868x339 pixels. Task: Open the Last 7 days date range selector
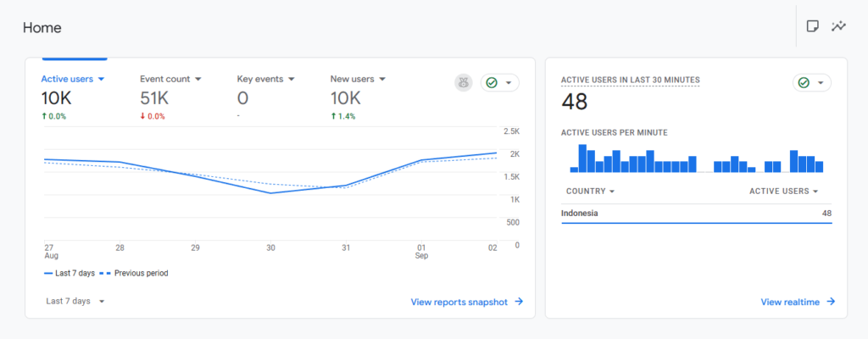coord(75,301)
